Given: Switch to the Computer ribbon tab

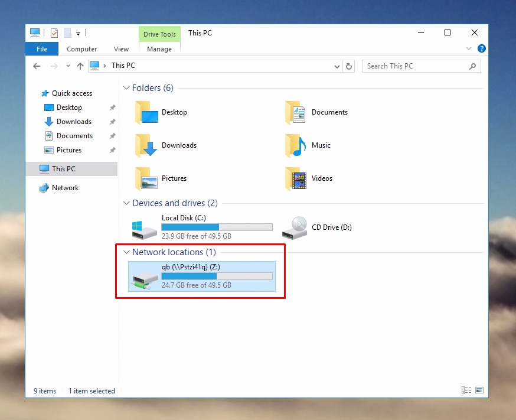Looking at the screenshot, I should click(x=81, y=49).
